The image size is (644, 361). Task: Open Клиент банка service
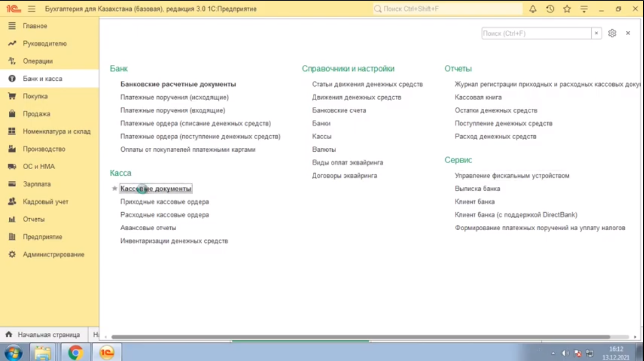tap(474, 202)
